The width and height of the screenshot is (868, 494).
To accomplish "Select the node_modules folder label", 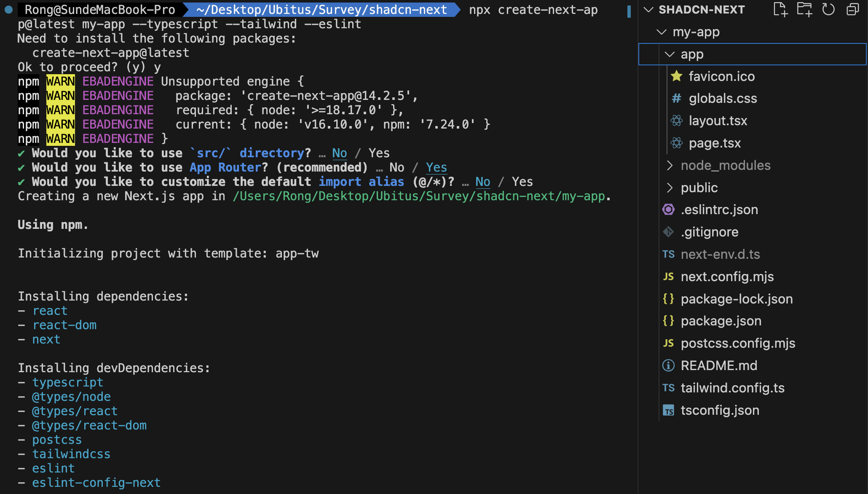I will (726, 165).
